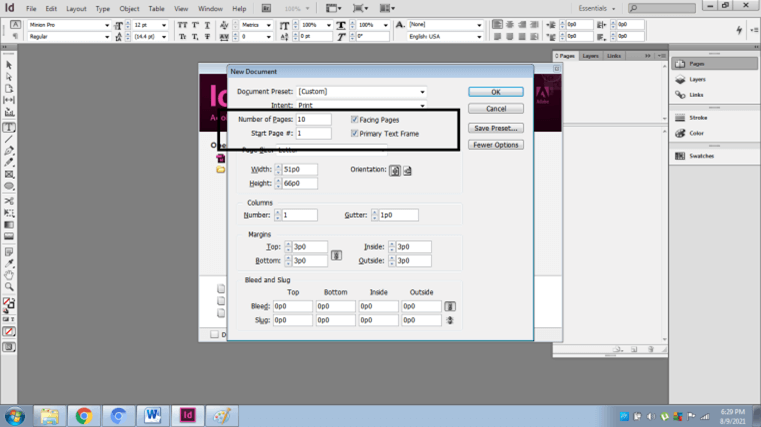The image size is (761, 427).
Task: Open the Object menu
Action: pos(129,9)
